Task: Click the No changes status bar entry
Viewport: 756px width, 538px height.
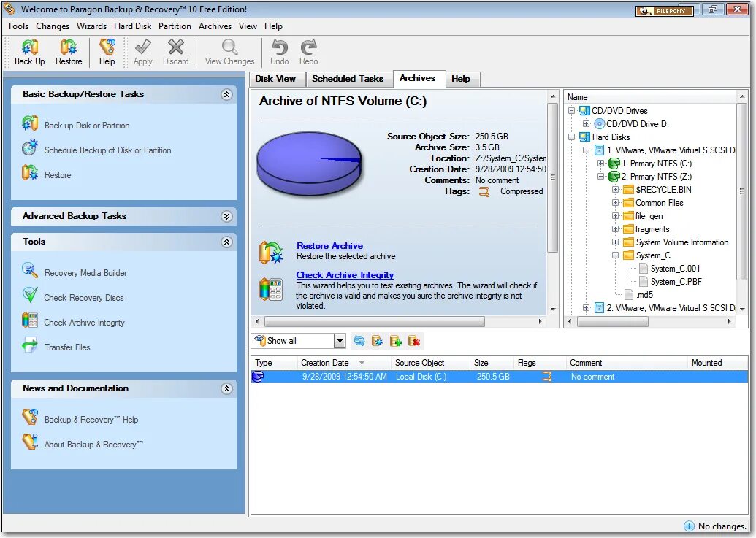Action: pos(715,526)
